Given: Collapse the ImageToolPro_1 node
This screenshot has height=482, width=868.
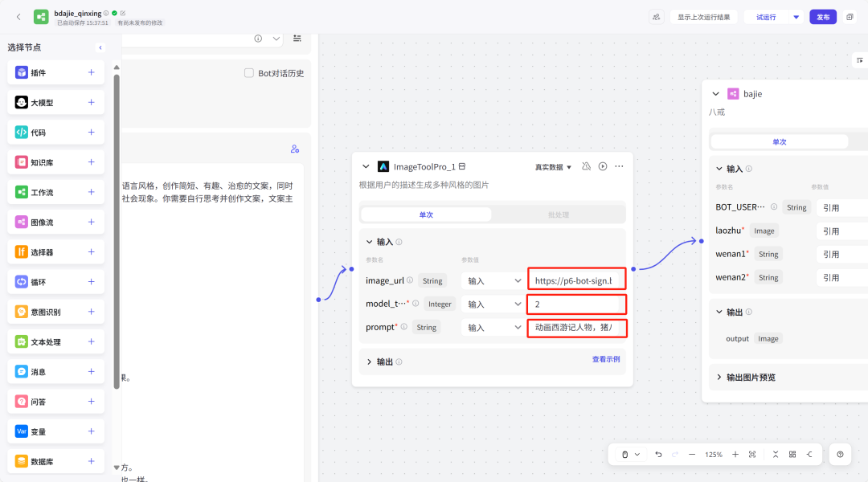Looking at the screenshot, I should click(366, 166).
